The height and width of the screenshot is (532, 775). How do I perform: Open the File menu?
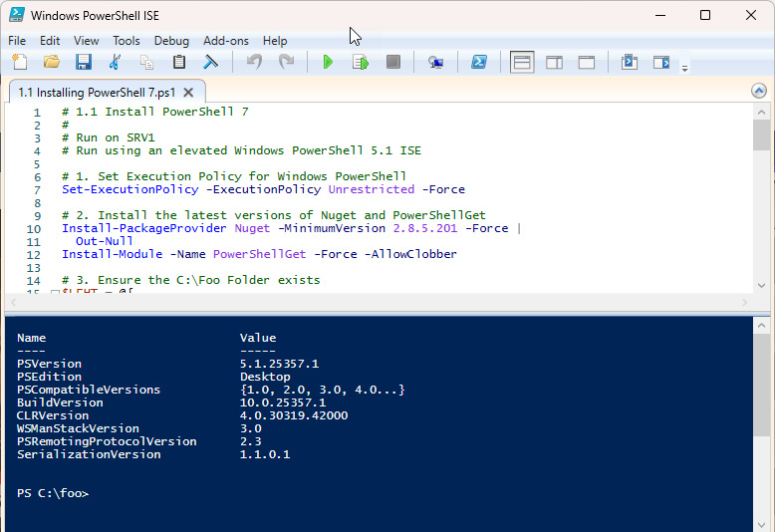pos(17,41)
